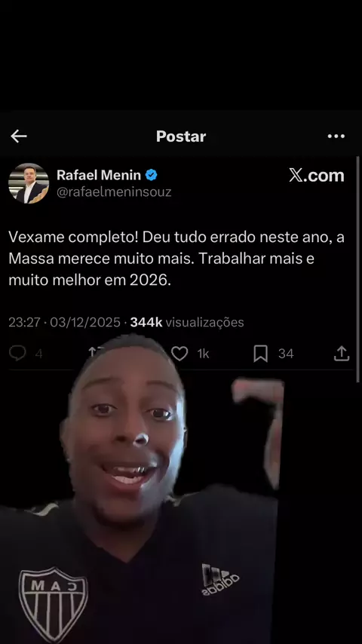The width and height of the screenshot is (362, 644).
Task: Tap the partially hidden repost icon
Action: 94,352
